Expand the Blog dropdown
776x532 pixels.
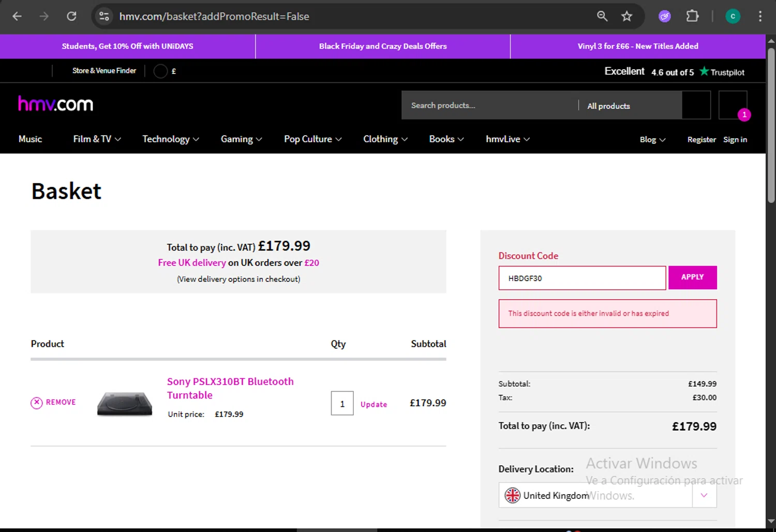pyautogui.click(x=652, y=140)
